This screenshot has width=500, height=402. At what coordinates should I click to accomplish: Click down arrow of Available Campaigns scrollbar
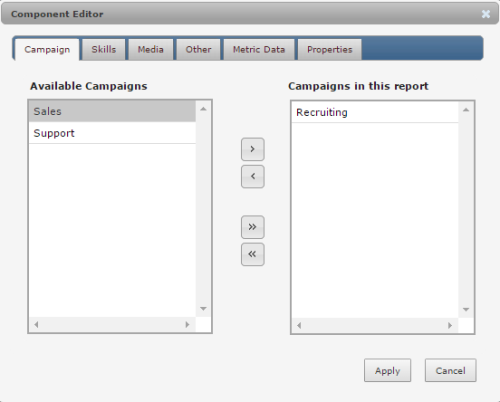point(203,309)
